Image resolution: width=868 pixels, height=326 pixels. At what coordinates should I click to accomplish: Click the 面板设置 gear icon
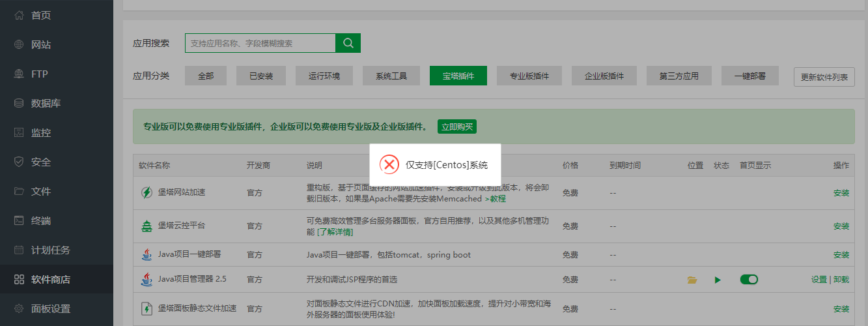19,308
